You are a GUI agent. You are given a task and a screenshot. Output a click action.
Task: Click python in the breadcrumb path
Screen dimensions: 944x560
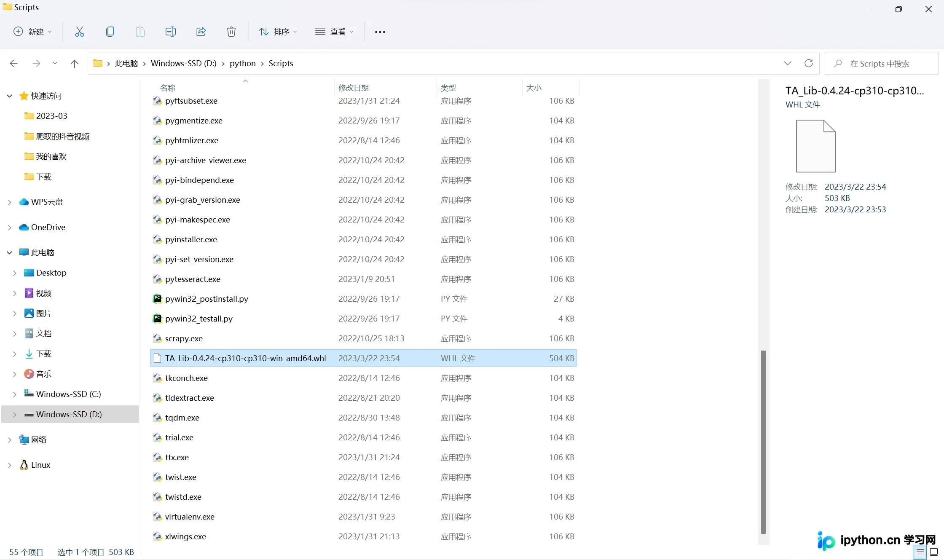pyautogui.click(x=243, y=63)
